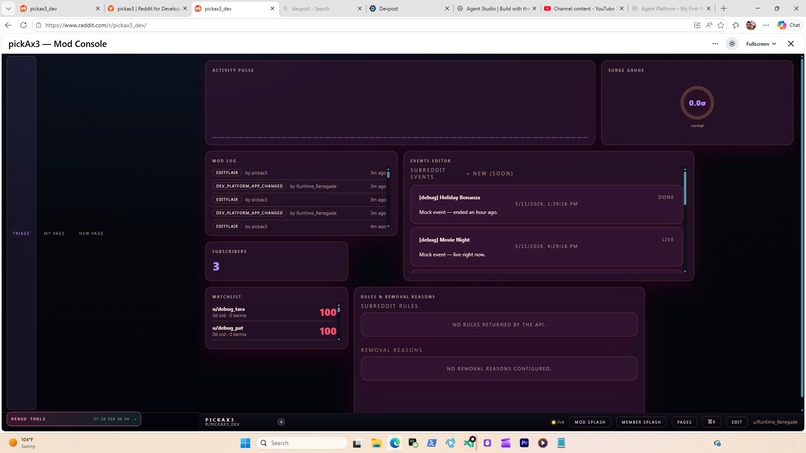
Task: Open the browser profile avatar
Action: pyautogui.click(x=750, y=25)
